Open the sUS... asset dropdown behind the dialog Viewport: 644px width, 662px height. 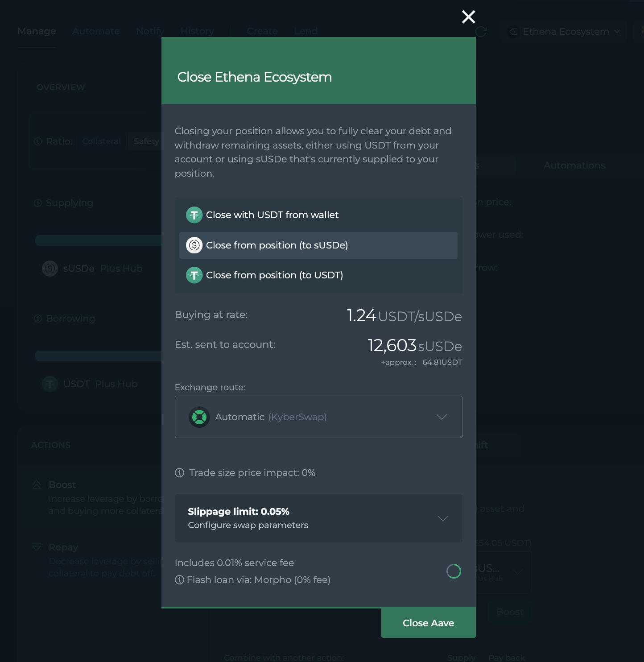[x=503, y=572]
